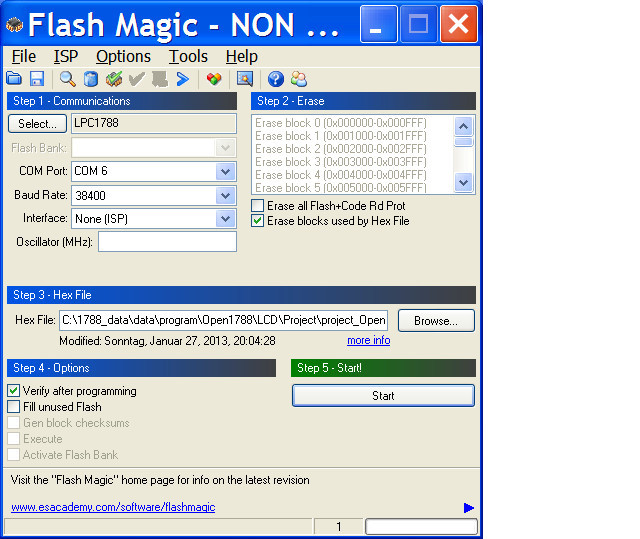The image size is (640, 539).
Task: Click the grey checkmark Verify icon
Action: click(x=137, y=79)
